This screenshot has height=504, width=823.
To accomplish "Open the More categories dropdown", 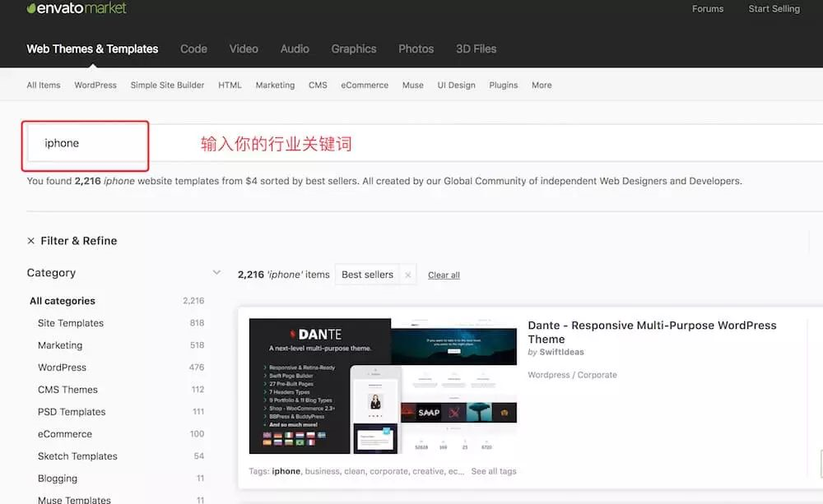I will [542, 85].
